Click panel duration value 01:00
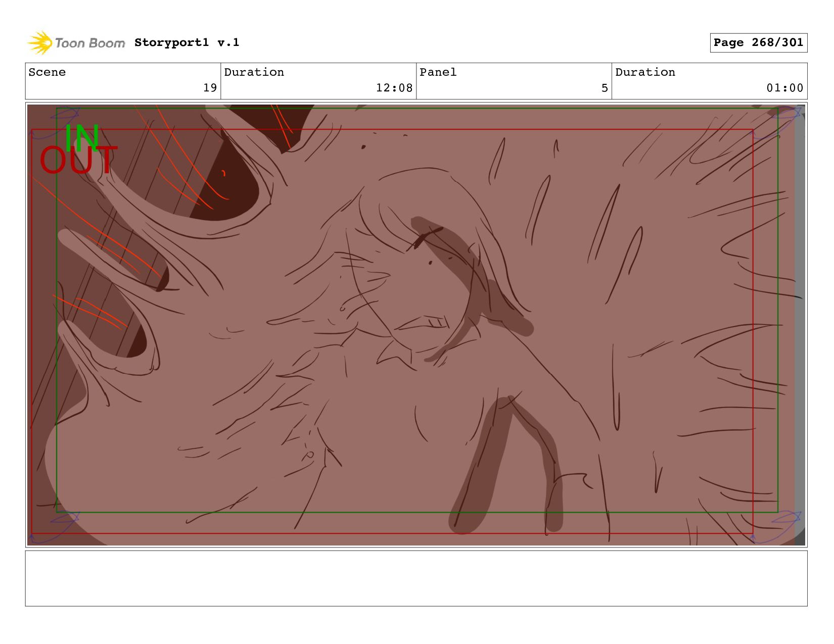The image size is (834, 644). point(784,88)
